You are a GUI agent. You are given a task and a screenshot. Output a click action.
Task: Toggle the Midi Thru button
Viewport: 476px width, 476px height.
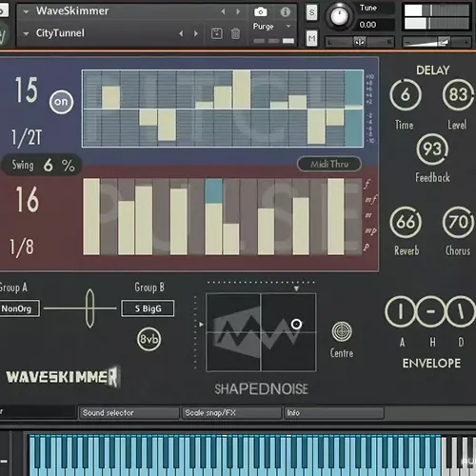329,164
